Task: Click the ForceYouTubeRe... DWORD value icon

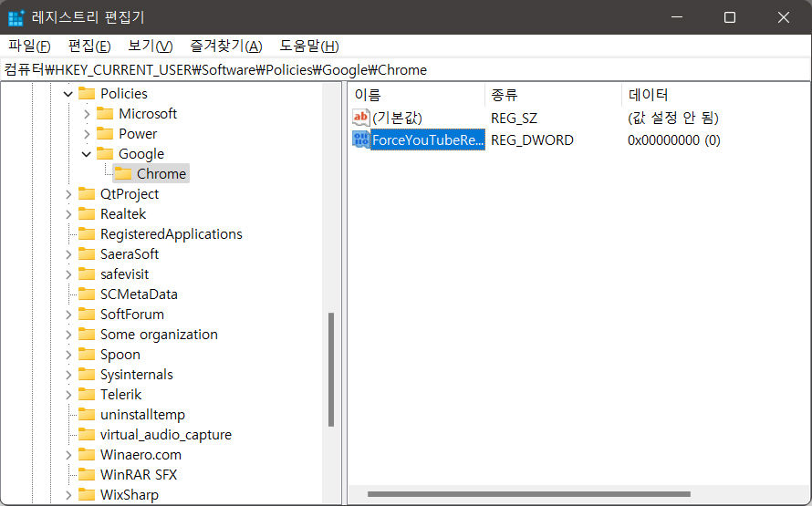Action: click(x=361, y=139)
